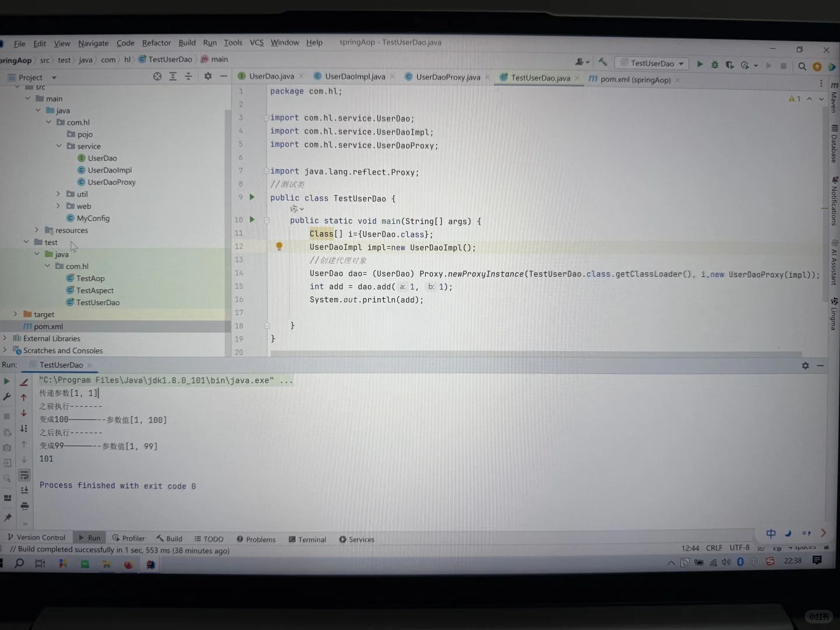The height and width of the screenshot is (630, 840).
Task: Open the Notifications side panel
Action: coord(834,202)
